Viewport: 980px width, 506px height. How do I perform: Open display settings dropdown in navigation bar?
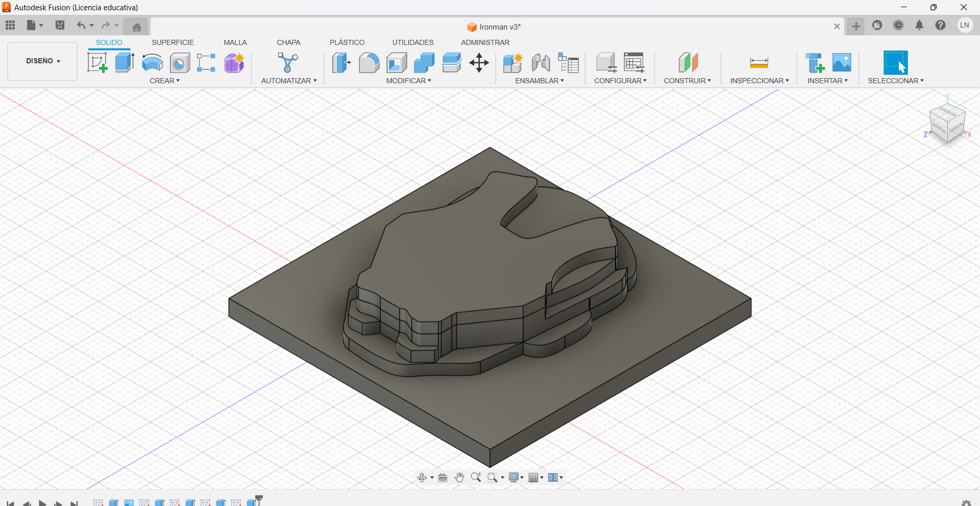516,477
